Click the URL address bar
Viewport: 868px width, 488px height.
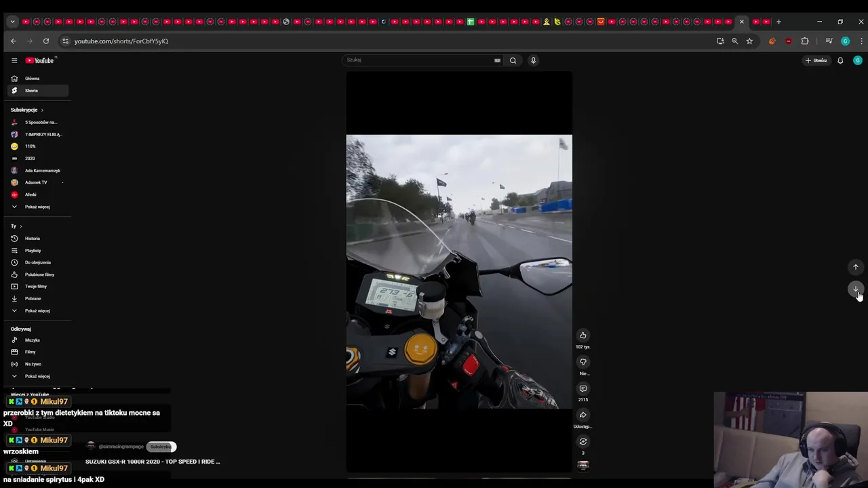click(387, 41)
